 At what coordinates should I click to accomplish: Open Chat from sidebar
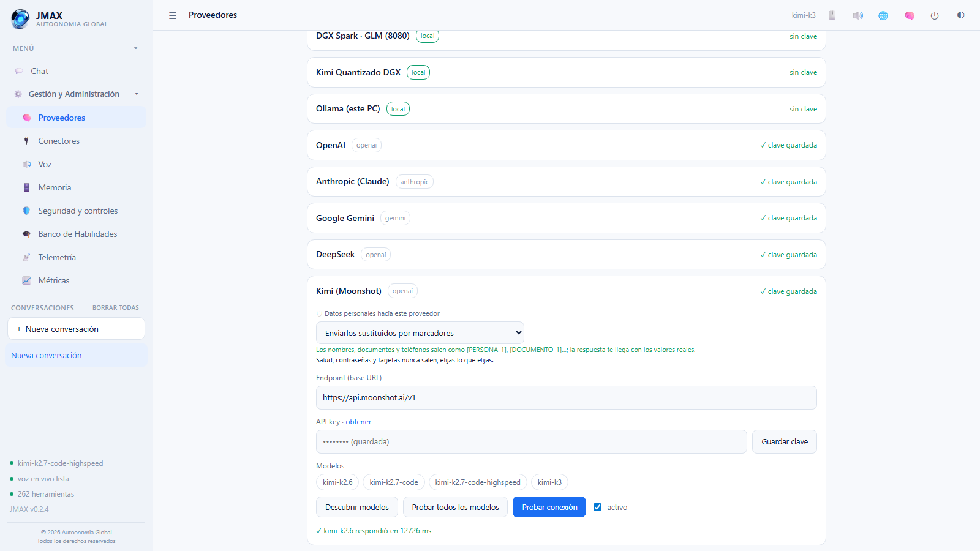(76, 71)
